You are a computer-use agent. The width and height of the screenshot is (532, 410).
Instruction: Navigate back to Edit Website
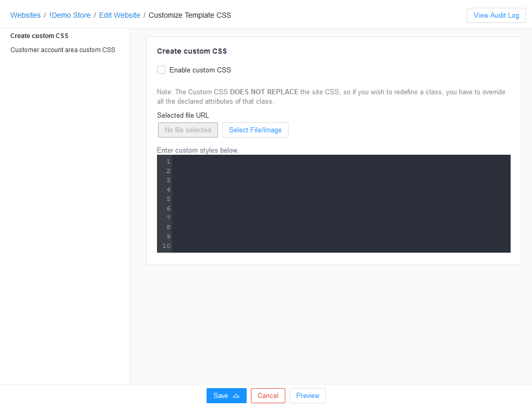tap(119, 15)
